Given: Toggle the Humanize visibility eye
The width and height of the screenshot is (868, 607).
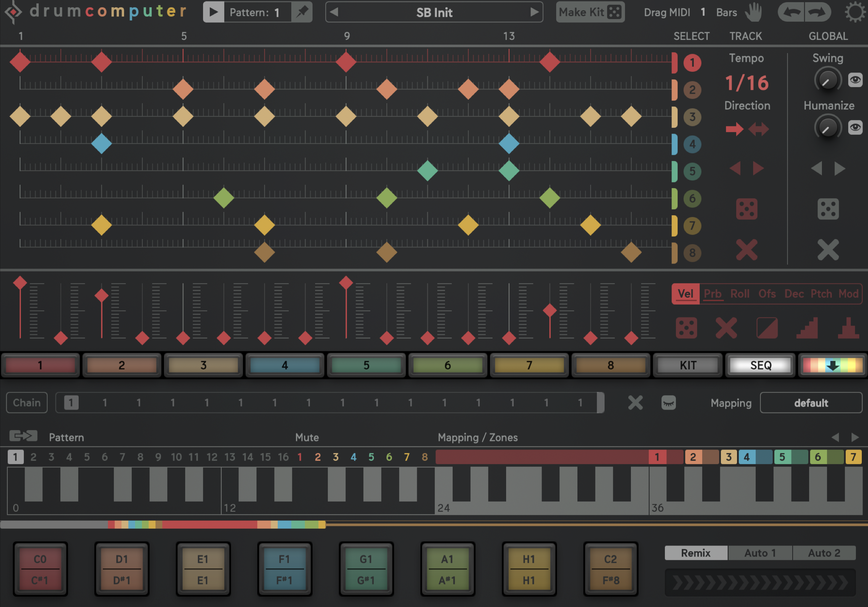Looking at the screenshot, I should [855, 127].
